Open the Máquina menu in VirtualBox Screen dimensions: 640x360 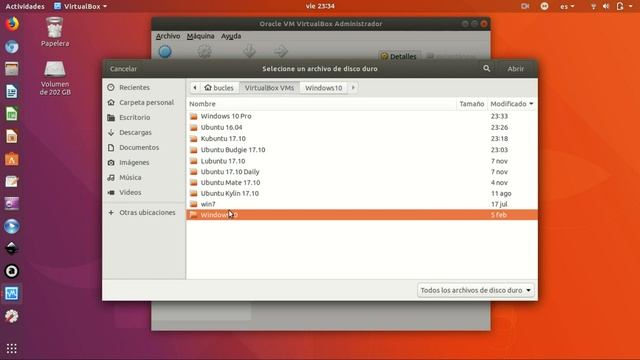click(200, 36)
